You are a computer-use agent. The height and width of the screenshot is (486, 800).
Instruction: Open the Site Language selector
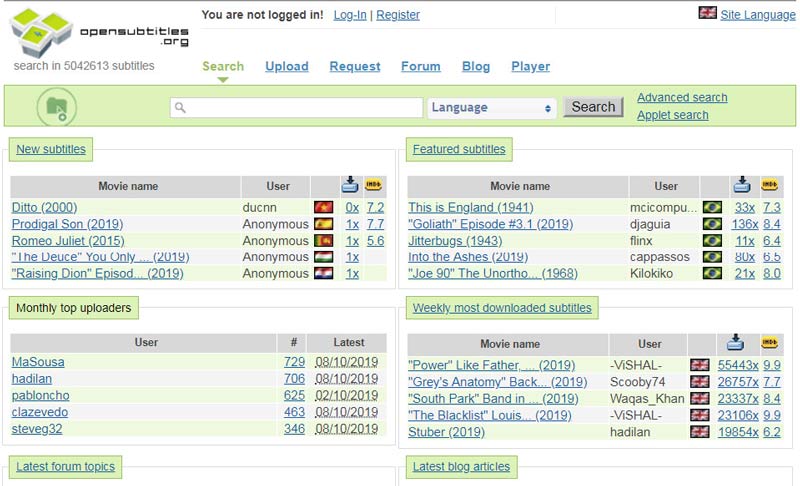point(757,15)
